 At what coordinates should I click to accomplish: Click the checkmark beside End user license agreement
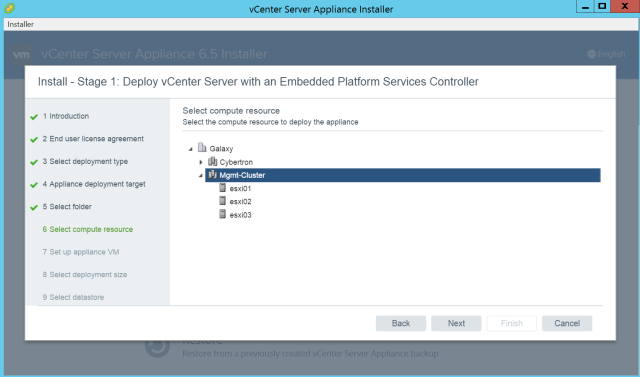click(34, 140)
